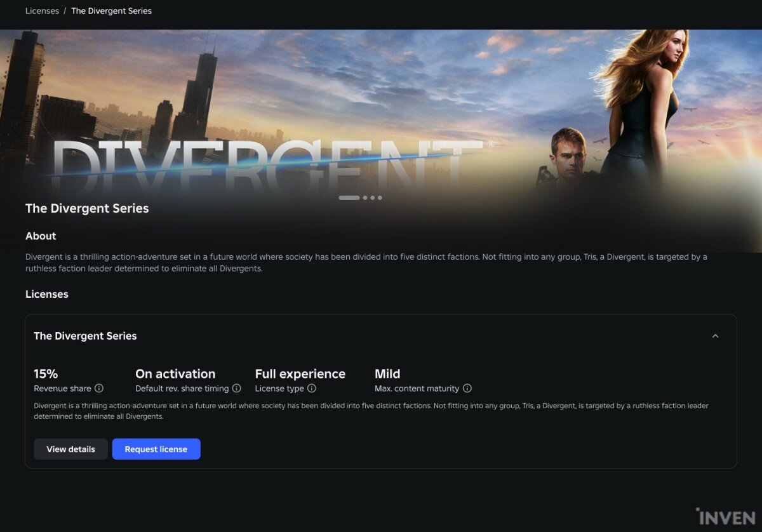Screen dimensions: 762x532
Task: Select the last carousel indicator dot
Action: coord(380,198)
